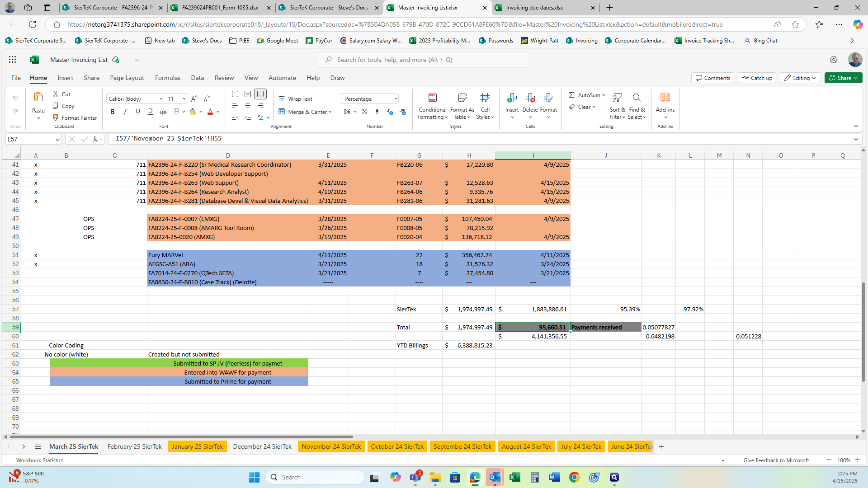This screenshot has width=868, height=488.
Task: Click the Comments button
Action: (x=712, y=78)
